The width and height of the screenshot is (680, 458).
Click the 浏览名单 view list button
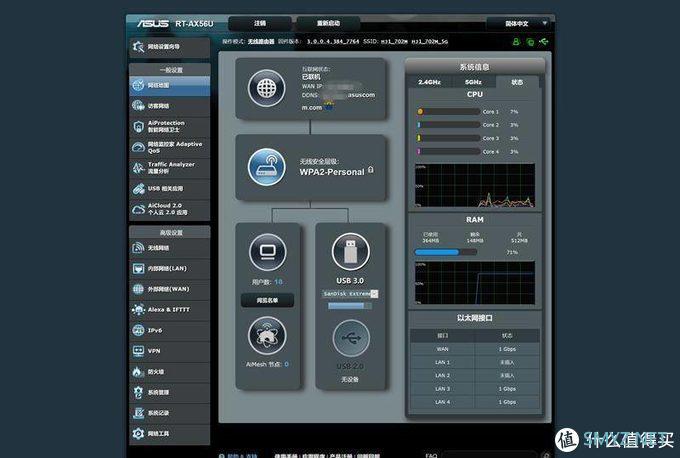click(268, 300)
